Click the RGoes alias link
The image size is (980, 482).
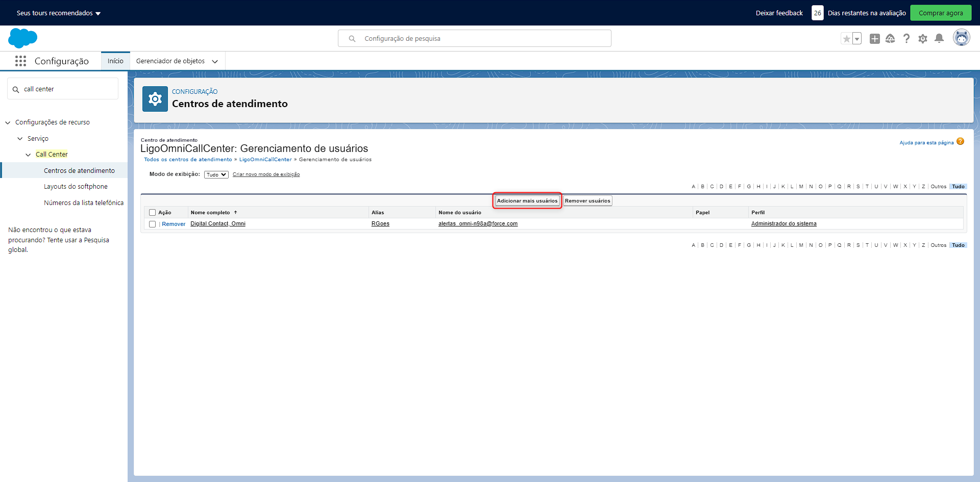coord(380,224)
